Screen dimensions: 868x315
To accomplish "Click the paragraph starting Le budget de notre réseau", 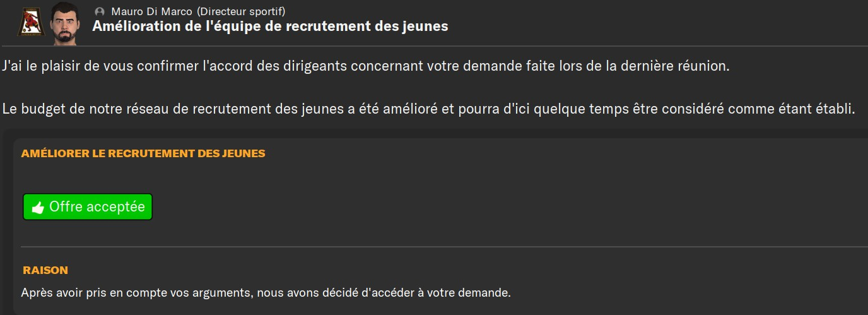I will (x=429, y=109).
